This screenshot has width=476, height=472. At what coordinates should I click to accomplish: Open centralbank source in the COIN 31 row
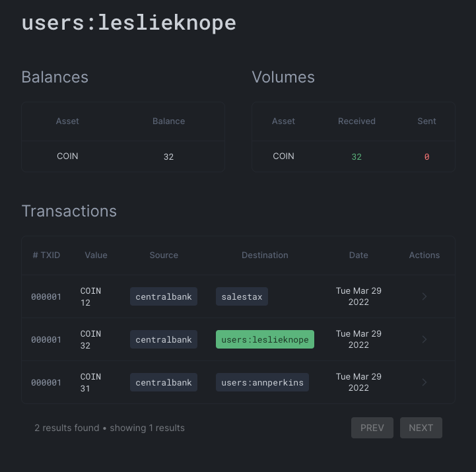click(164, 383)
